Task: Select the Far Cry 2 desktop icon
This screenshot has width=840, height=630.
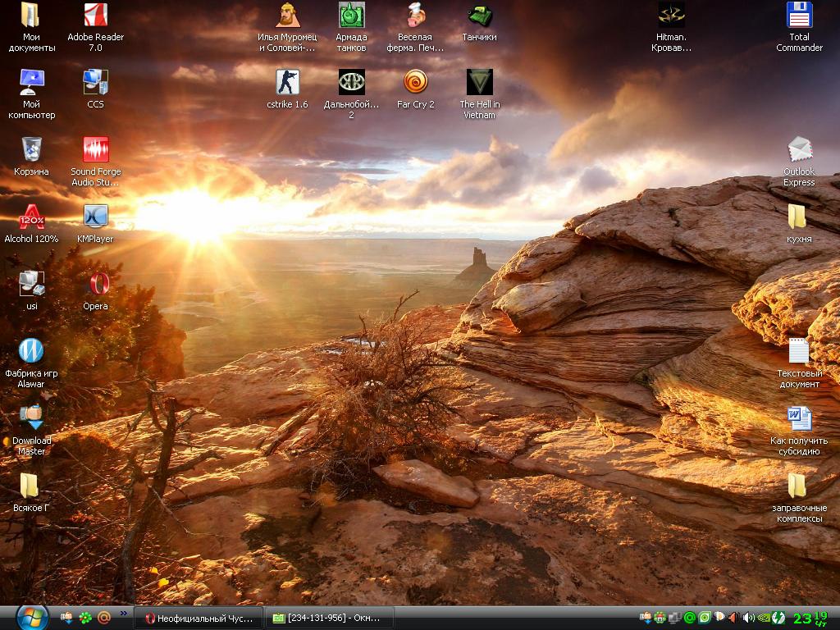Action: click(x=415, y=83)
